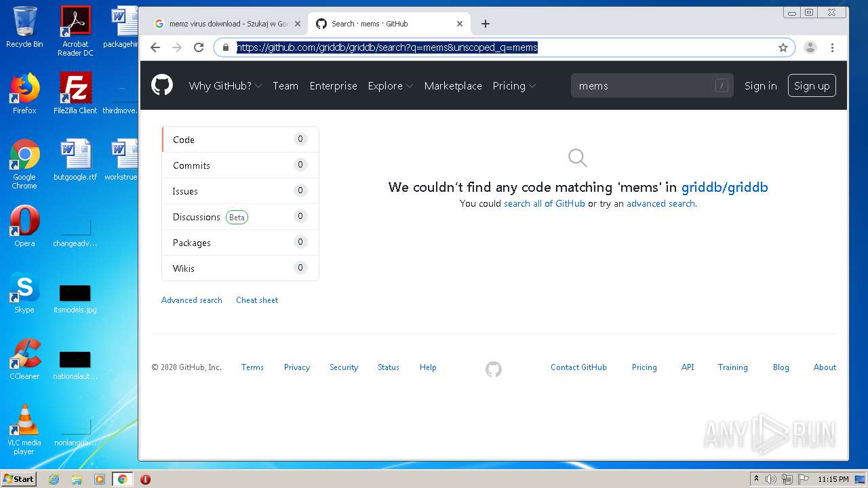Image resolution: width=868 pixels, height=488 pixels.
Task: Launch Skype desktop shortcut
Action: [24, 293]
